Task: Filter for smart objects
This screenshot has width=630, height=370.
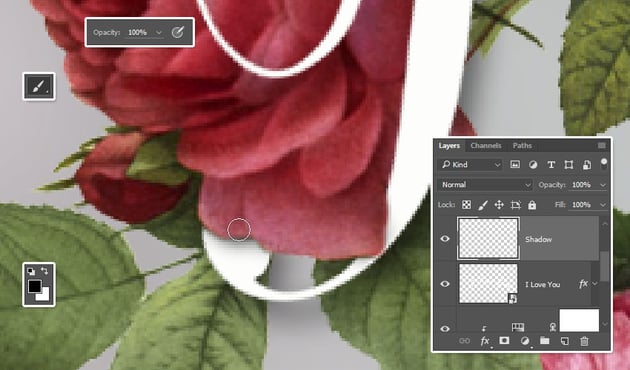Action: click(587, 165)
